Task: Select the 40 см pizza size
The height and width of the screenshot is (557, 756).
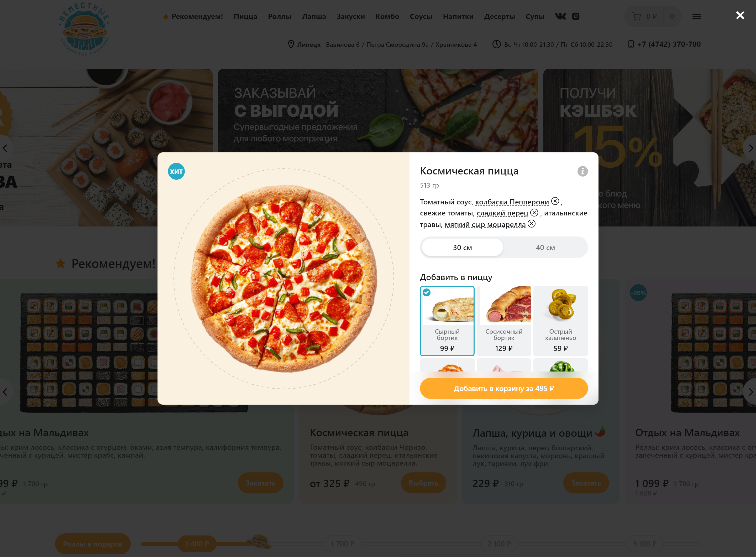Action: coord(545,247)
